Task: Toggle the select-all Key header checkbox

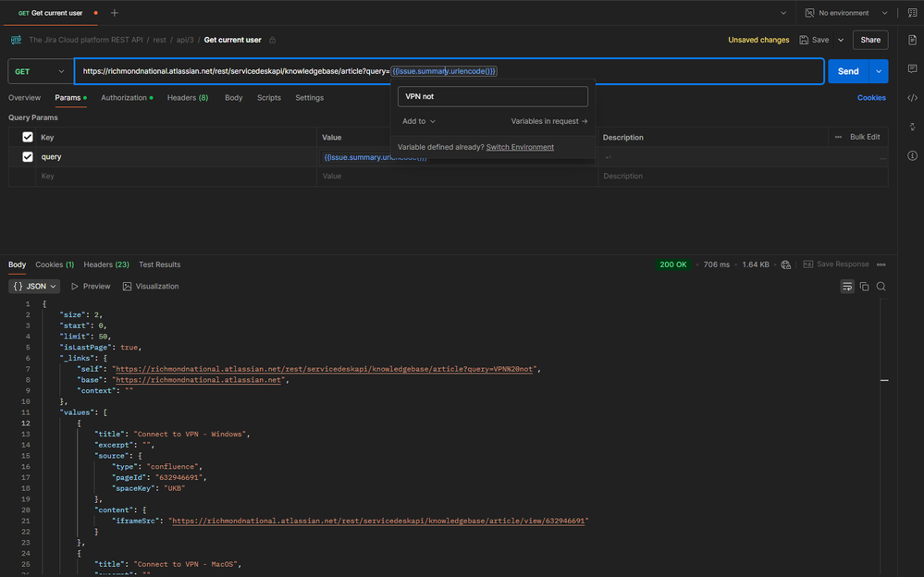Action: [x=28, y=137]
